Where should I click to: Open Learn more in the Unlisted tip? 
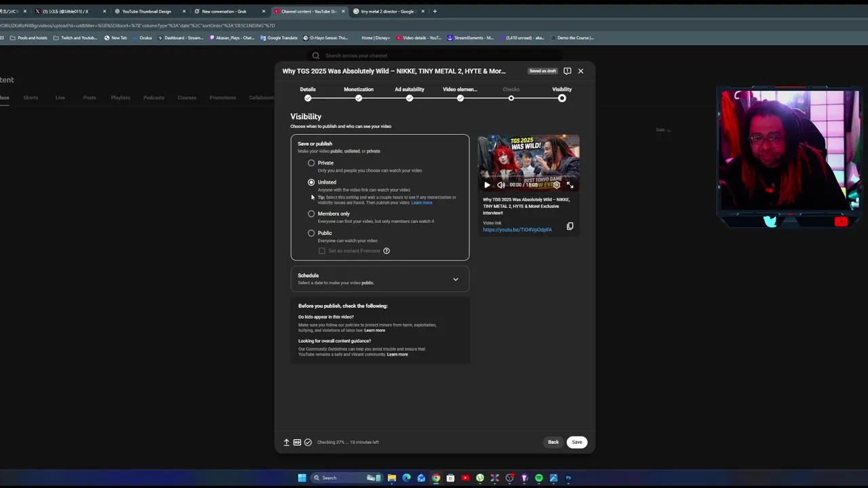pyautogui.click(x=422, y=203)
